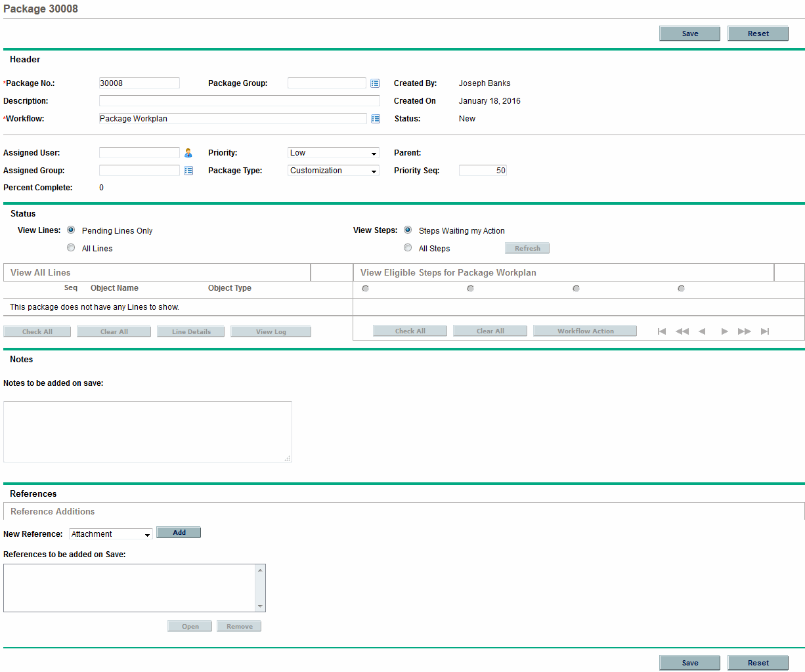Open the Package Type dropdown
805x672 pixels.
334,171
